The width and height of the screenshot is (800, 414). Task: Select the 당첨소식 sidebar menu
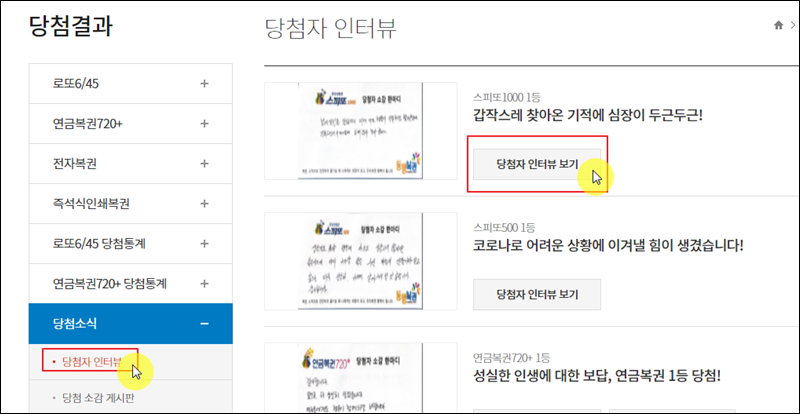tap(131, 323)
